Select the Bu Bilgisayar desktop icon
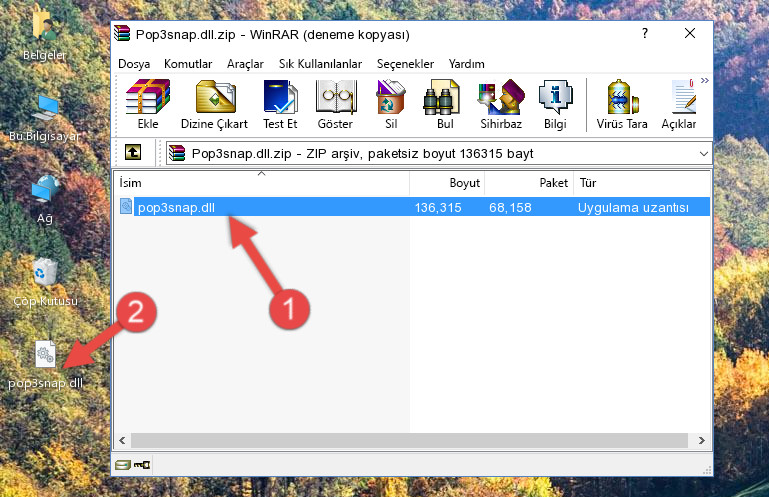769x497 pixels. click(x=45, y=118)
